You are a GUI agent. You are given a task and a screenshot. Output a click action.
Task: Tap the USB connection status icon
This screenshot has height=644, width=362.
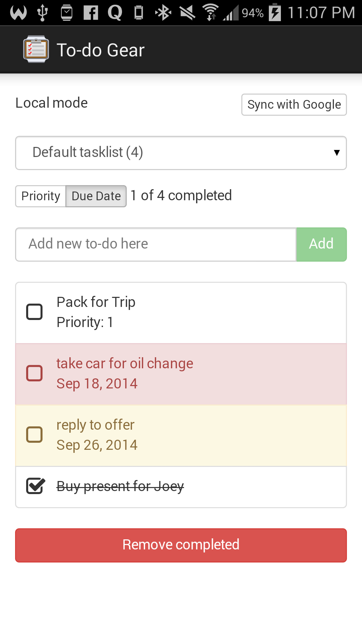click(x=43, y=13)
